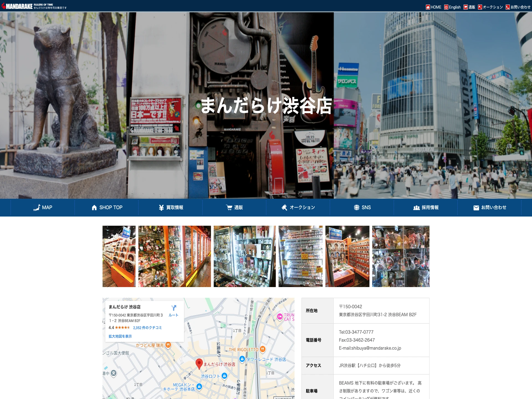Open the first wig shelf store photo

119,256
